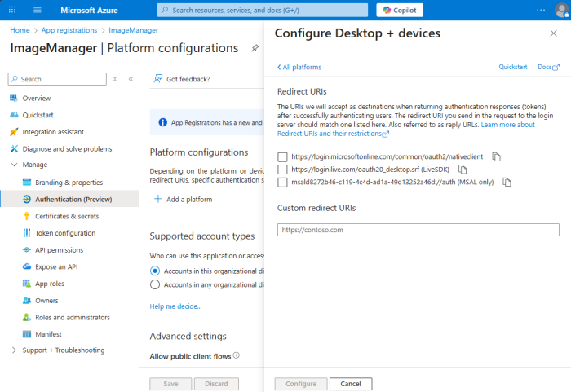Screen dimensions: 571x392
Task: Copy the nativeclient redirect URI
Action: tap(496, 156)
